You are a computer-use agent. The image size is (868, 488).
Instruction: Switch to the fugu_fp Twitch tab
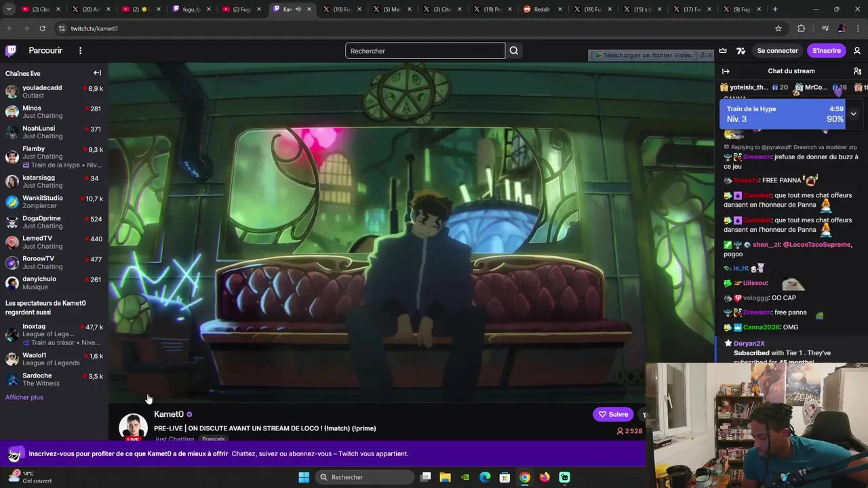(186, 9)
